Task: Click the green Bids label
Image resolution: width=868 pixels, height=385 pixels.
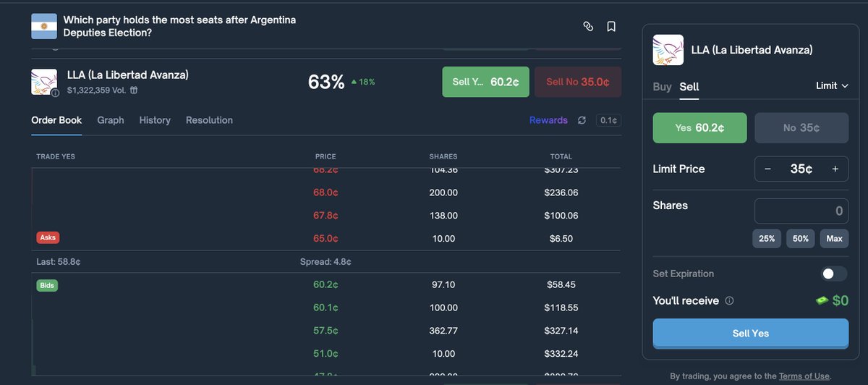Action: (48, 285)
